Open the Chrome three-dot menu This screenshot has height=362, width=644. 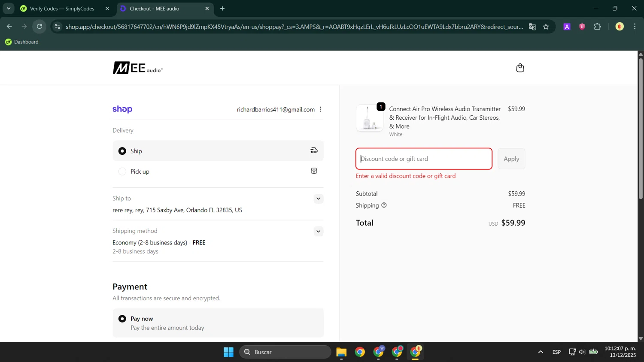coord(635,27)
